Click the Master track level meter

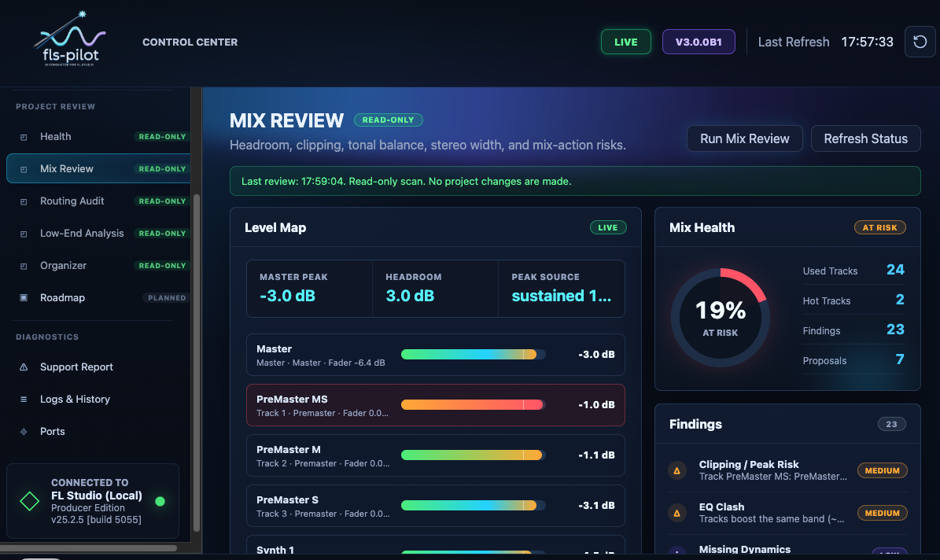[473, 355]
